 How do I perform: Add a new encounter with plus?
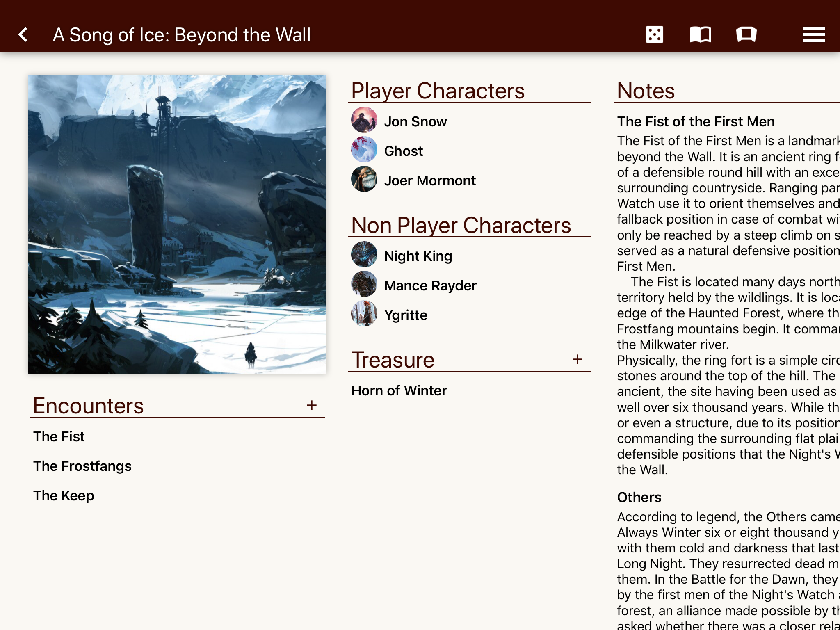click(x=312, y=405)
